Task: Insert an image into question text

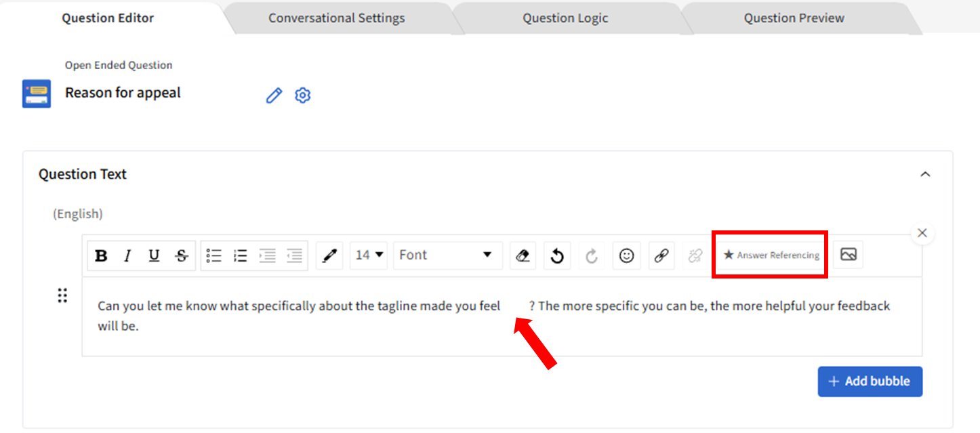Action: [x=848, y=255]
